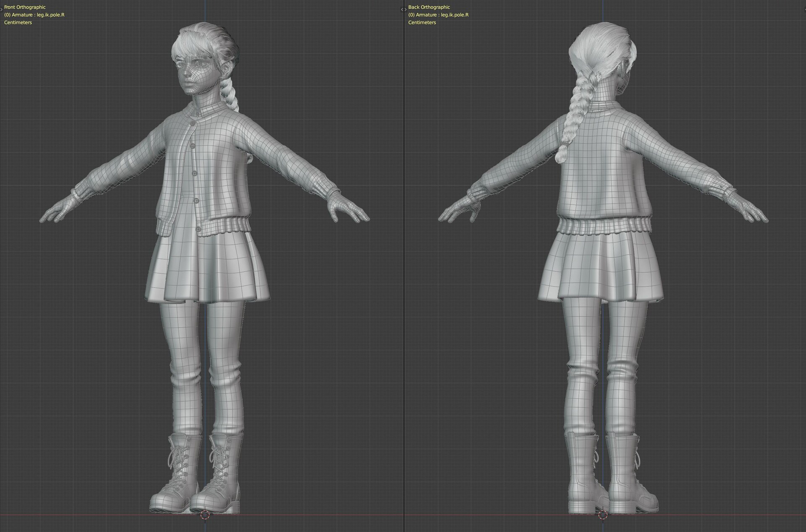Viewport: 806px width, 532px height.
Task: Click the divider between the two viewports
Action: pyautogui.click(x=403, y=269)
